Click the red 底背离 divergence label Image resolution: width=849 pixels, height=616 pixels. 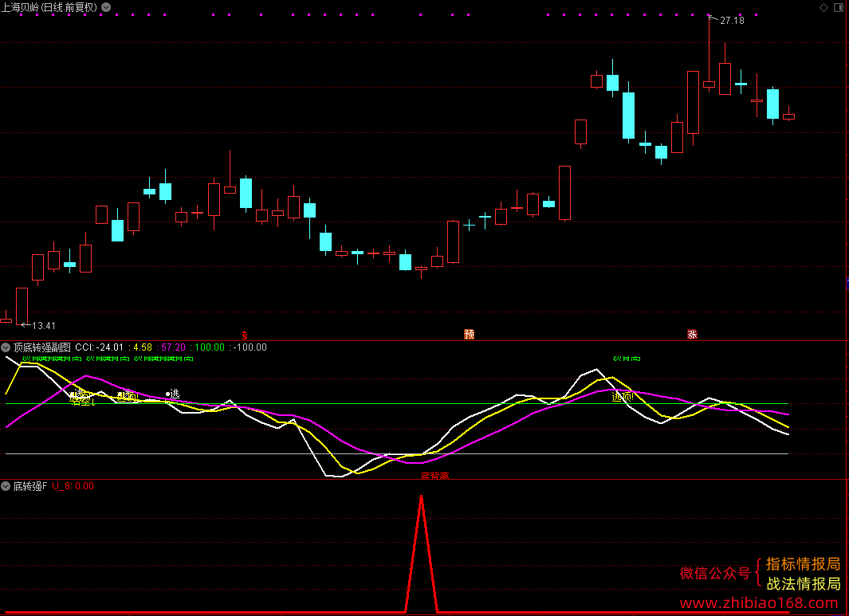point(435,475)
